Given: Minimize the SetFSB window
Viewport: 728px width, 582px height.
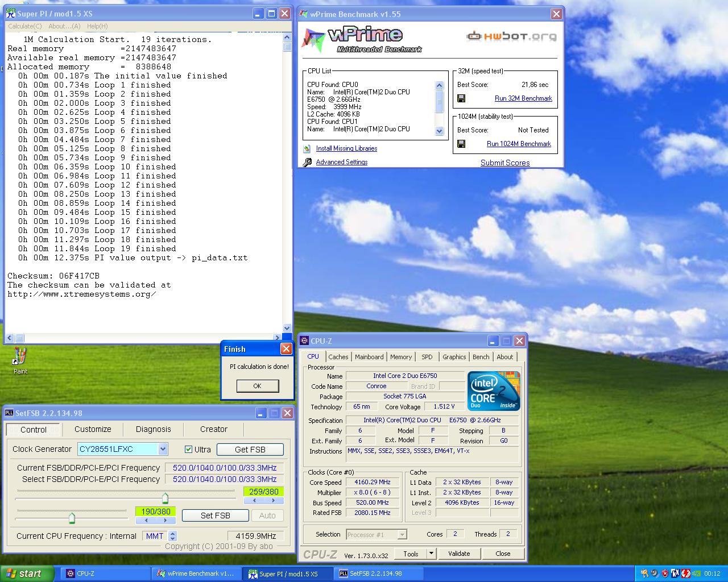Looking at the screenshot, I should [x=260, y=413].
